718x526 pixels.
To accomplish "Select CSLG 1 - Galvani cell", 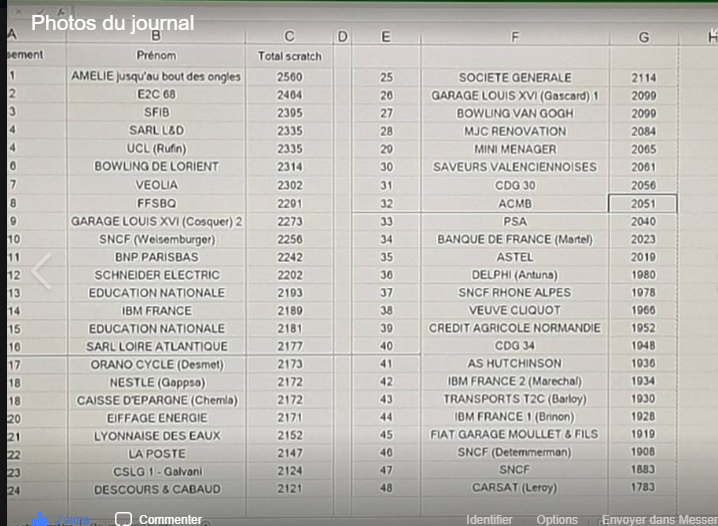I will click(156, 472).
